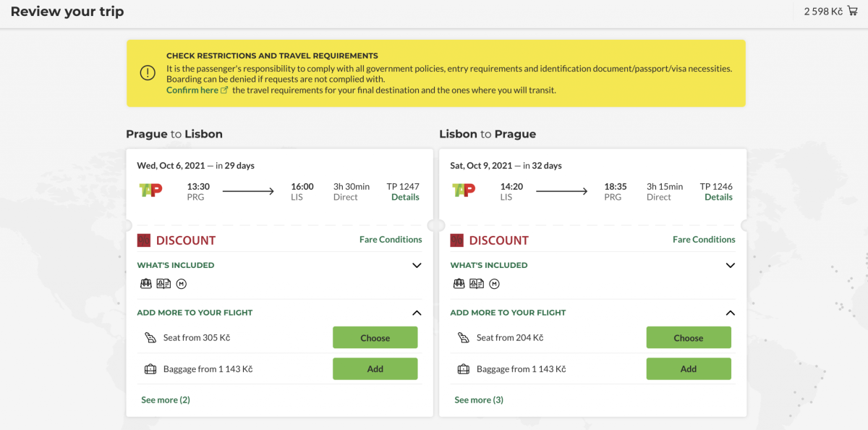This screenshot has height=430, width=868.
Task: Click the hand baggage icon on Lisbon to Prague
Action: coord(458,284)
